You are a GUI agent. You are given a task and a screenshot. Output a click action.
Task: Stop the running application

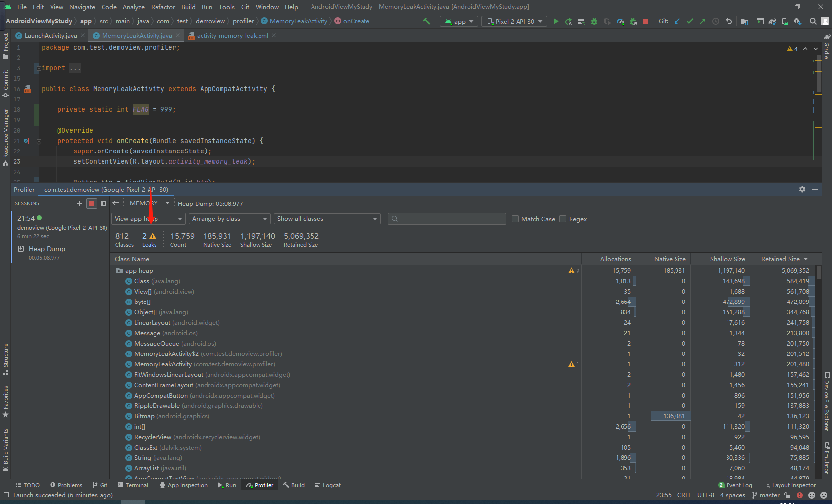click(x=646, y=21)
